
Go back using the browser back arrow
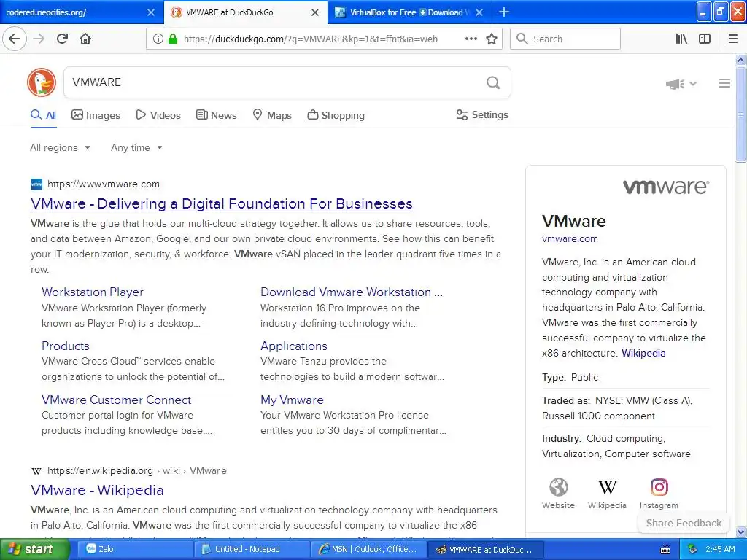point(15,39)
